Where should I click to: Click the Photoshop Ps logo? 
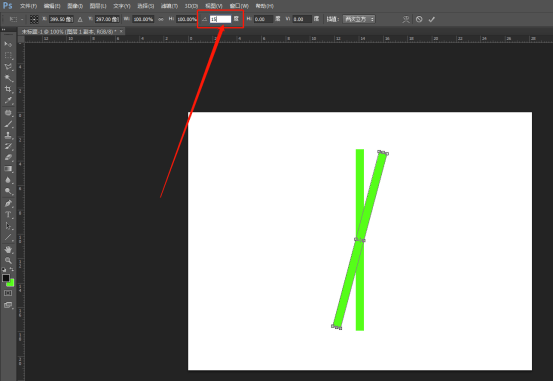coord(8,6)
